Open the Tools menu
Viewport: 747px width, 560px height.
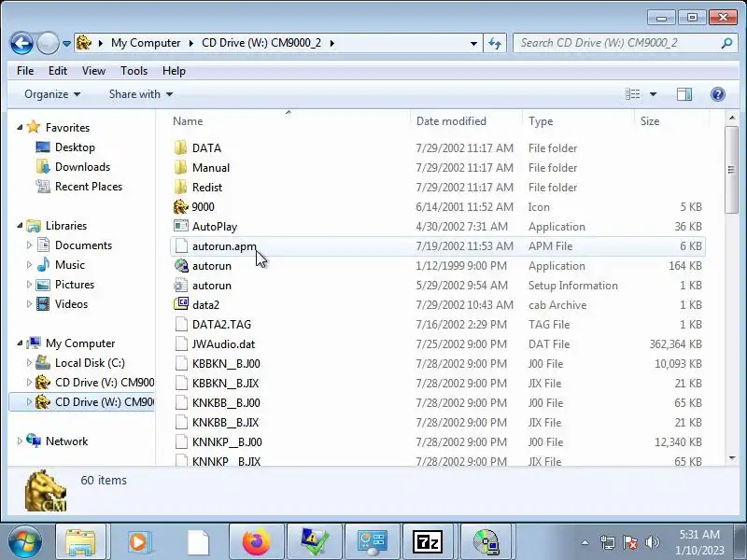134,71
